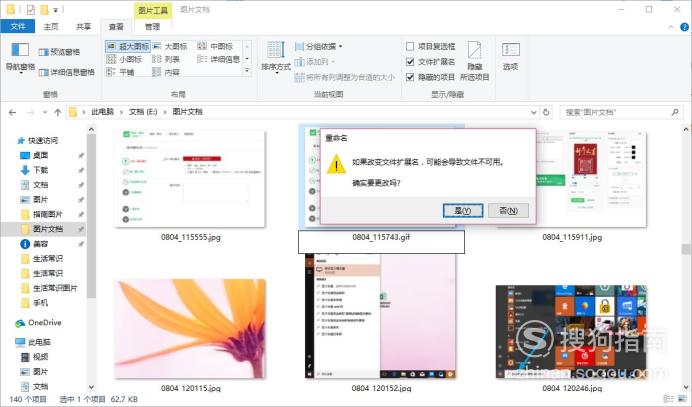Click the Up one level arrow
The height and width of the screenshot is (407, 692).
pos(57,112)
